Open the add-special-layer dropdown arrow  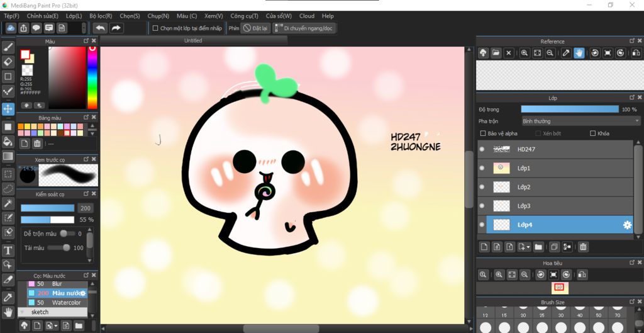pos(528,247)
